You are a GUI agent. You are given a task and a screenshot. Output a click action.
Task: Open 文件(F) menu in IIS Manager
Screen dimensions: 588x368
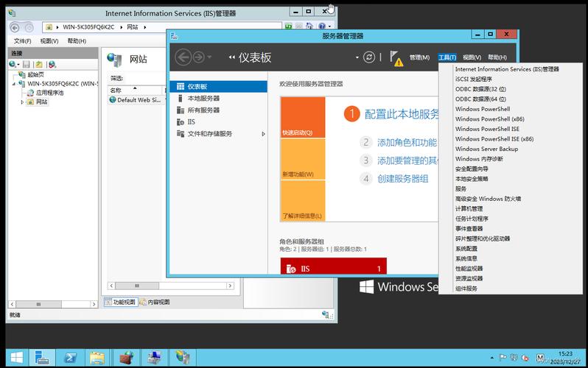[x=23, y=40]
